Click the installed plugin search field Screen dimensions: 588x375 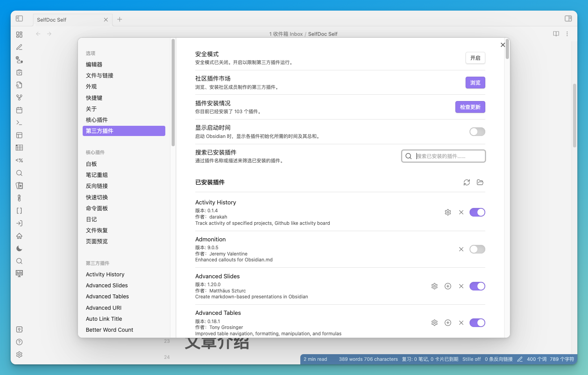[443, 156]
